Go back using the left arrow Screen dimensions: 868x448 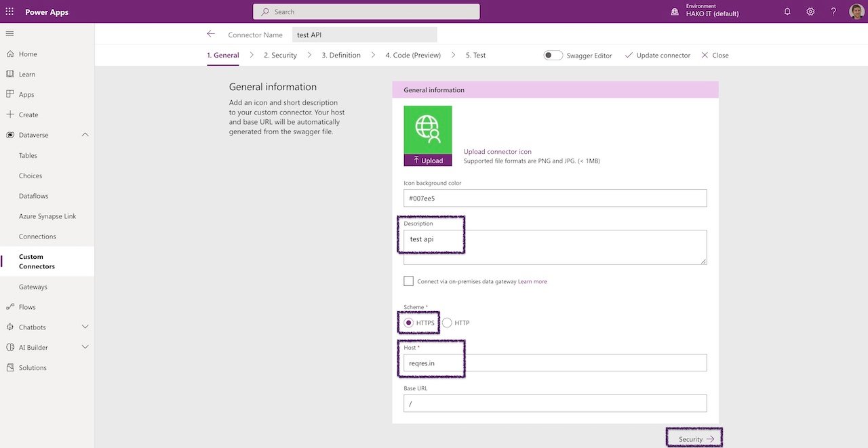[x=211, y=34]
